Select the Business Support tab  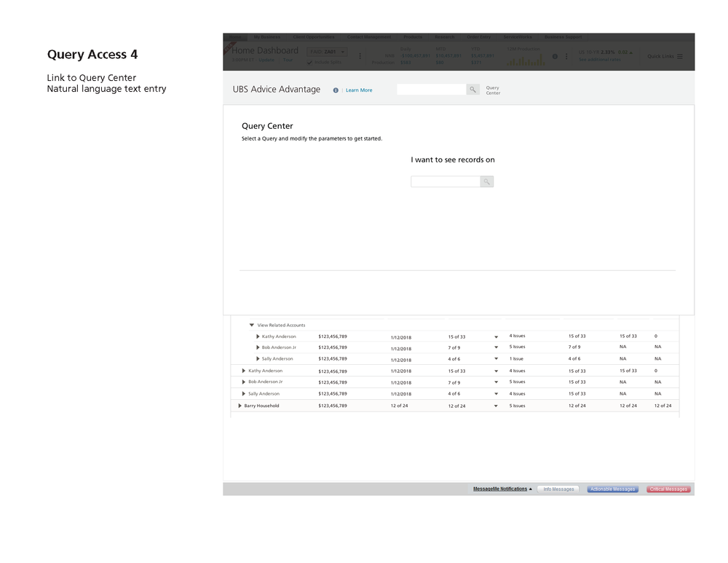click(x=563, y=37)
